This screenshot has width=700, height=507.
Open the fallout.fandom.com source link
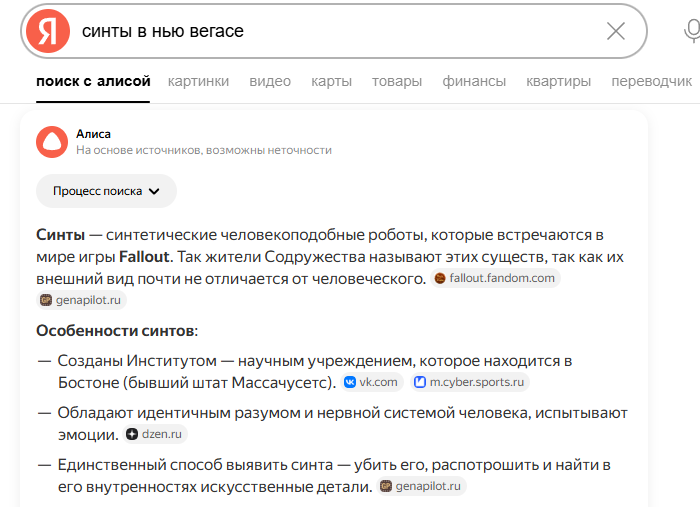[496, 278]
